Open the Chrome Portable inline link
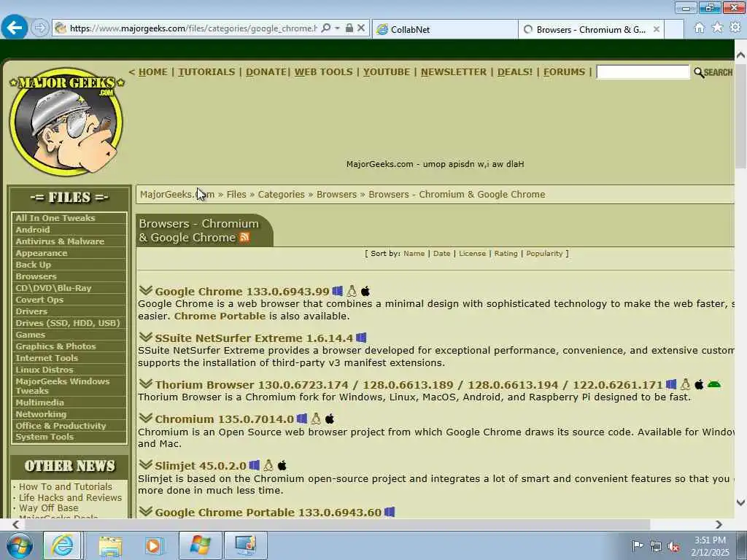747x560 pixels. [220, 316]
